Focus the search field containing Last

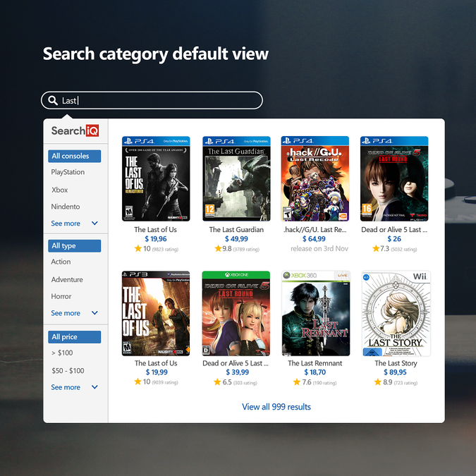tap(152, 100)
